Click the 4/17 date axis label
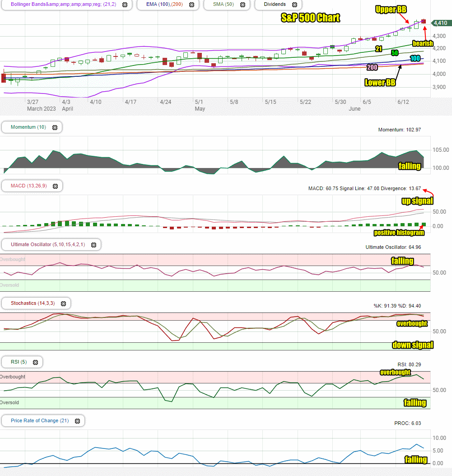Screen dimensions: 452x476 [130, 102]
